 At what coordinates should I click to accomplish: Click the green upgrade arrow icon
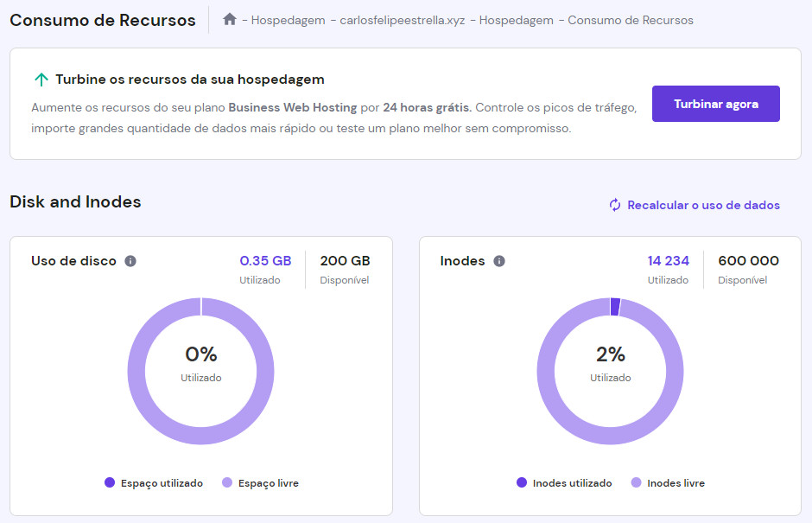click(41, 79)
